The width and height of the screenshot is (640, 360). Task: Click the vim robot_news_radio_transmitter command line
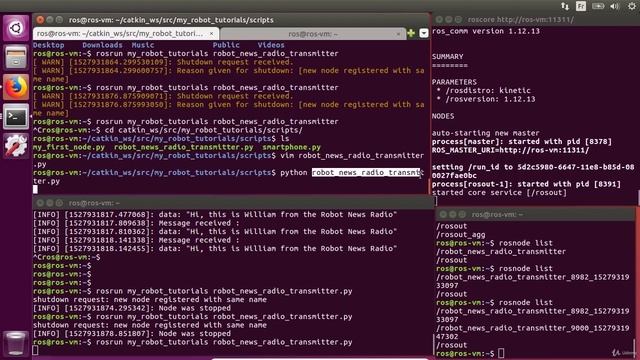pyautogui.click(x=352, y=156)
